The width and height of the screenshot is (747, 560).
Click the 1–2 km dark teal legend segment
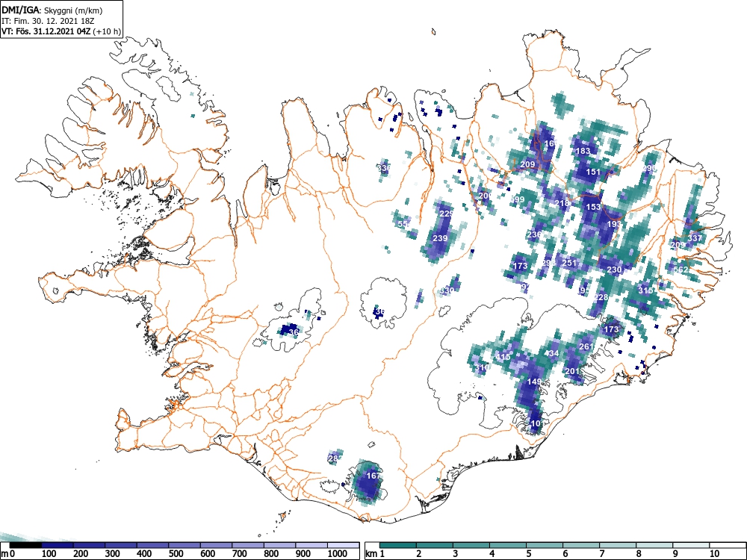398,545
